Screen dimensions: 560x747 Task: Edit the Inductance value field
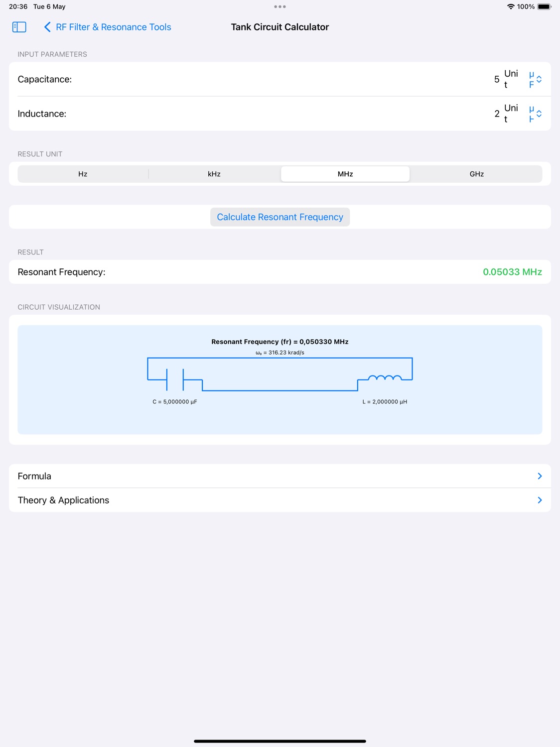pyautogui.click(x=497, y=114)
